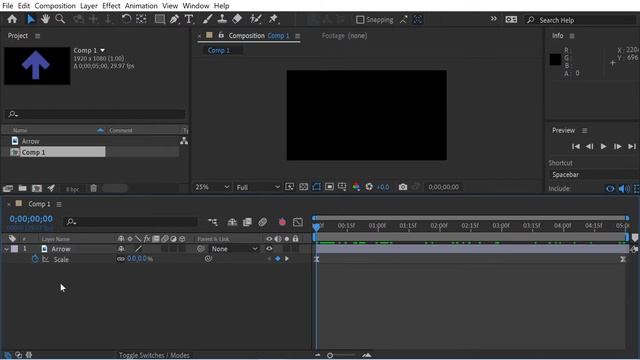Toggle the constrain proportions link for Scale
The width and height of the screenshot is (640, 360).
pos(121,259)
